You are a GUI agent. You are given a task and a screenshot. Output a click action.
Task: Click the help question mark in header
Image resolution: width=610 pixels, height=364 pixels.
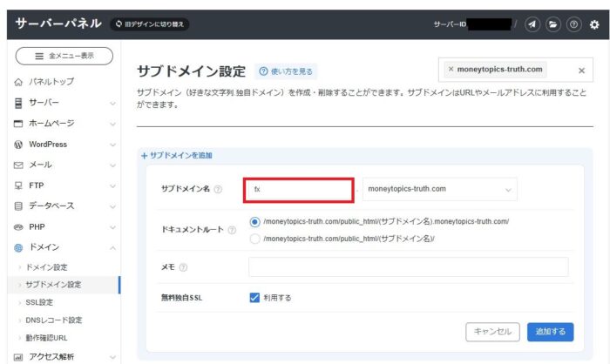573,24
